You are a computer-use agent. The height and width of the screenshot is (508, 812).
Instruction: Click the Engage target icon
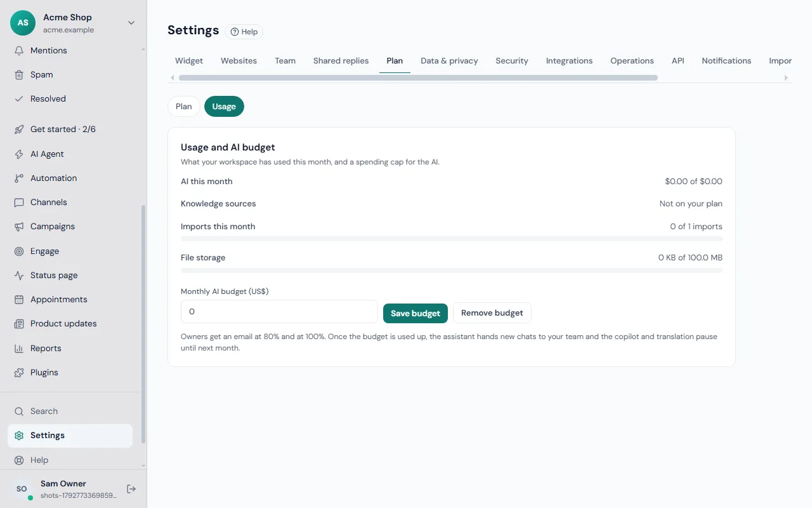[19, 251]
